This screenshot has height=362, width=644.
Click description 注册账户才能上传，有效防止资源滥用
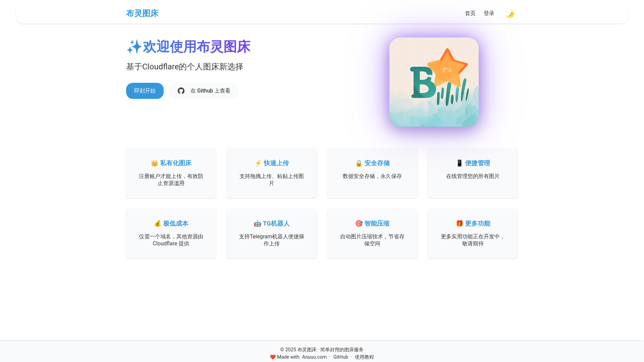coord(171,180)
